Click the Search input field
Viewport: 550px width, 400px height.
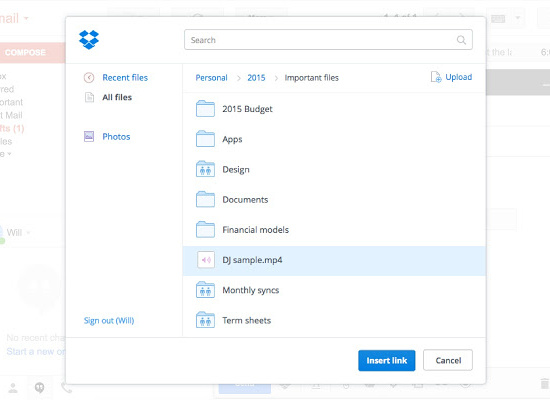coord(328,40)
